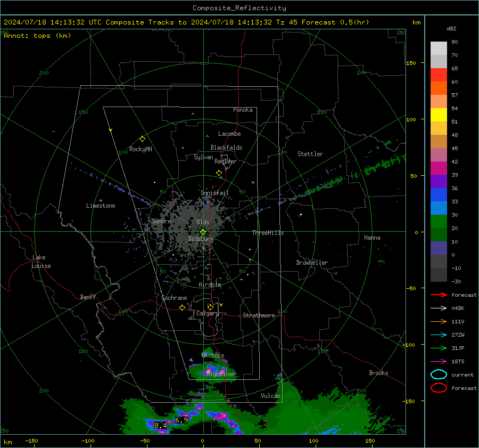This screenshot has height=448, width=479.
Task: Click the orange 111V arrow icon
Action: [x=439, y=321]
